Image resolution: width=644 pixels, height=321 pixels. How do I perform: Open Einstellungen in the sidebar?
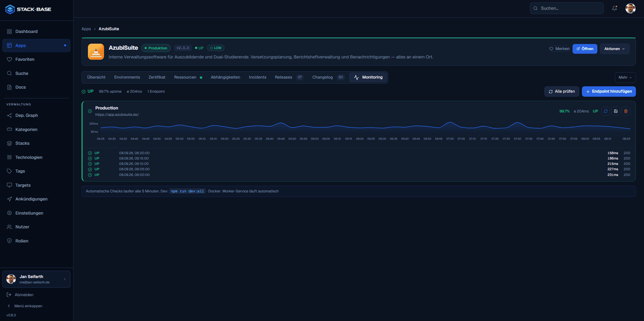coord(36,213)
